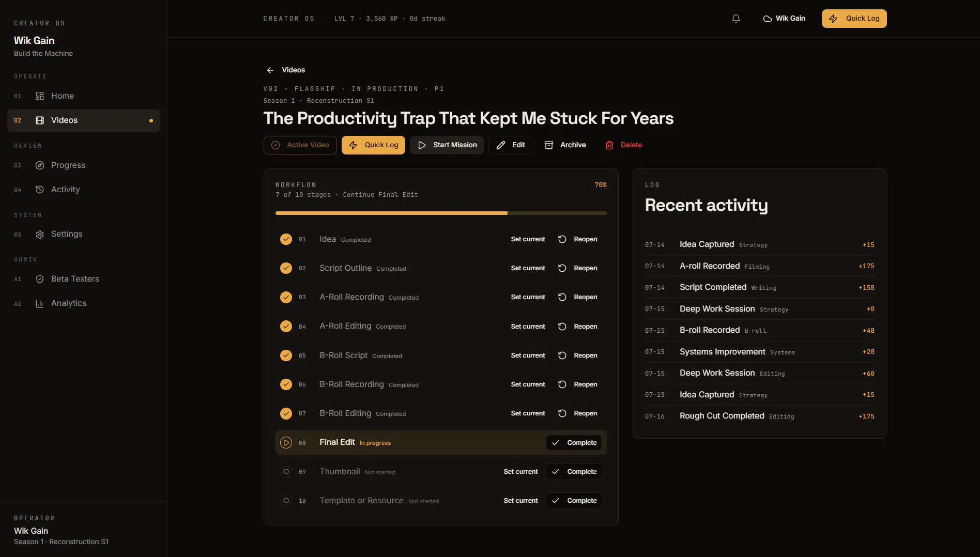Click the Progress compass icon
This screenshot has height=557, width=980.
click(x=40, y=165)
